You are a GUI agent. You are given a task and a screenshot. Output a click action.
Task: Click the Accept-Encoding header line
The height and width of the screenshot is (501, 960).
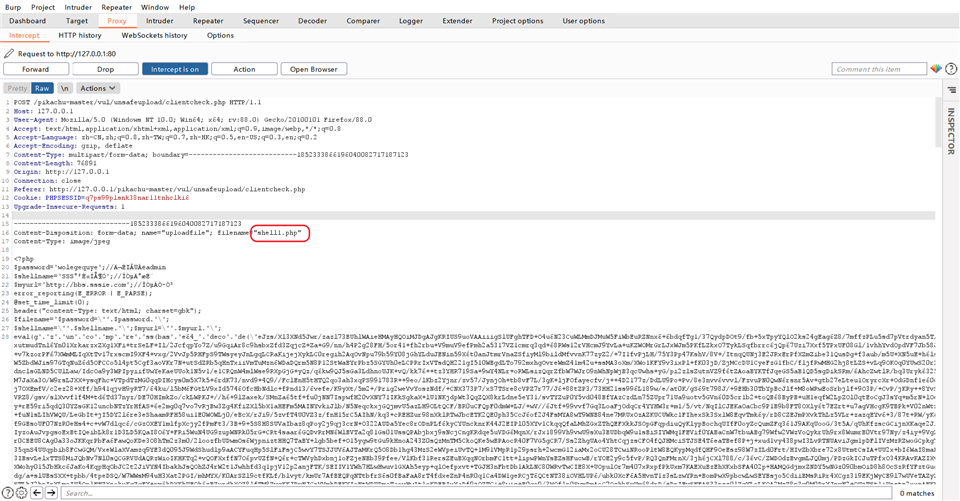pyautogui.click(x=73, y=146)
